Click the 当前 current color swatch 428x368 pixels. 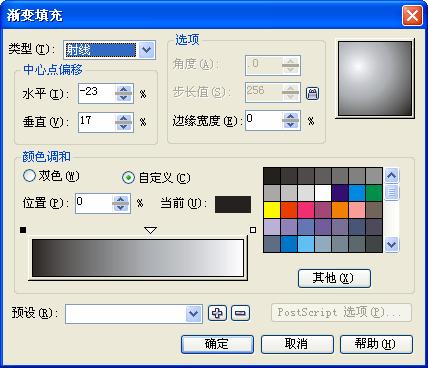[233, 204]
